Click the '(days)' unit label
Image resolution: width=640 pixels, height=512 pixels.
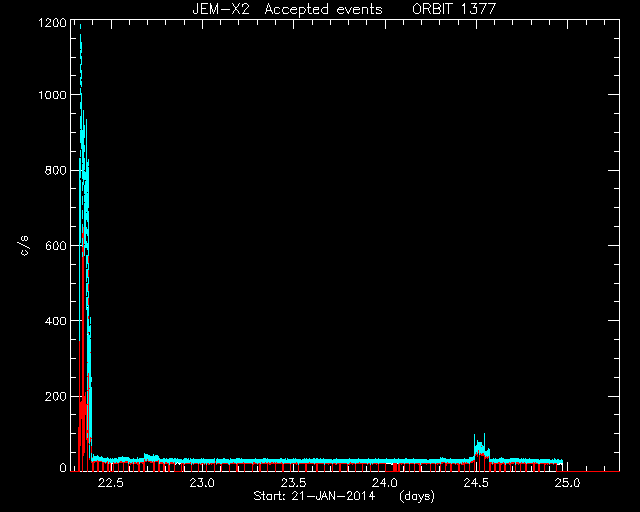point(417,497)
